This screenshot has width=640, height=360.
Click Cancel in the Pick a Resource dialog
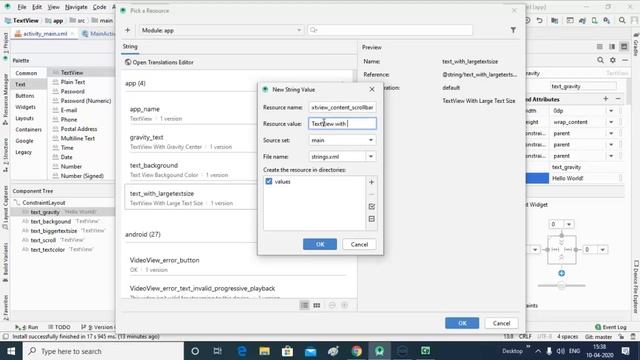click(x=501, y=323)
